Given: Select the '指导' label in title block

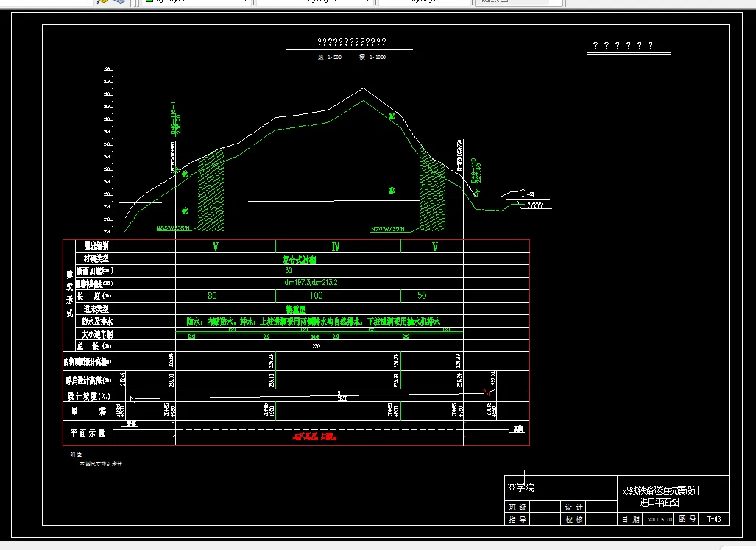Looking at the screenshot, I should [517, 520].
